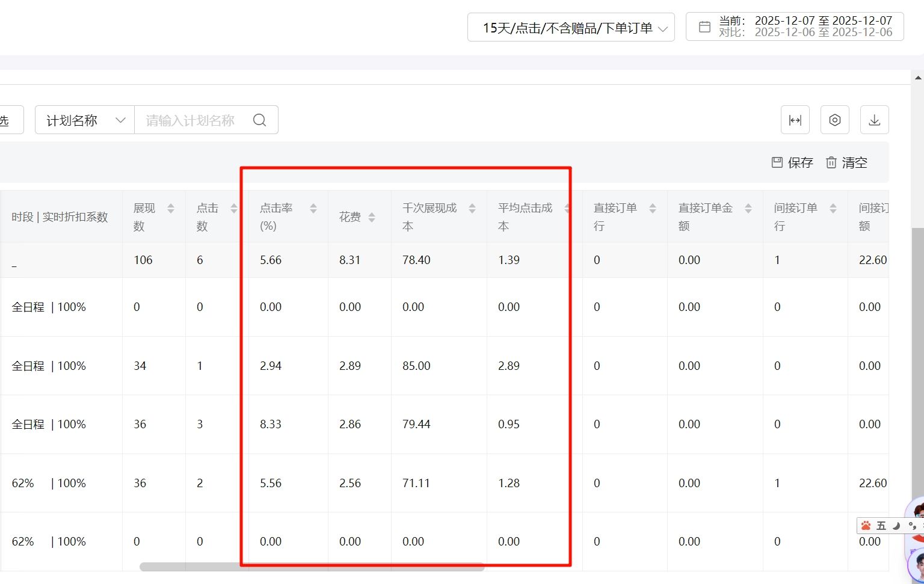Click the search magnifier icon
924x584 pixels.
259,120
